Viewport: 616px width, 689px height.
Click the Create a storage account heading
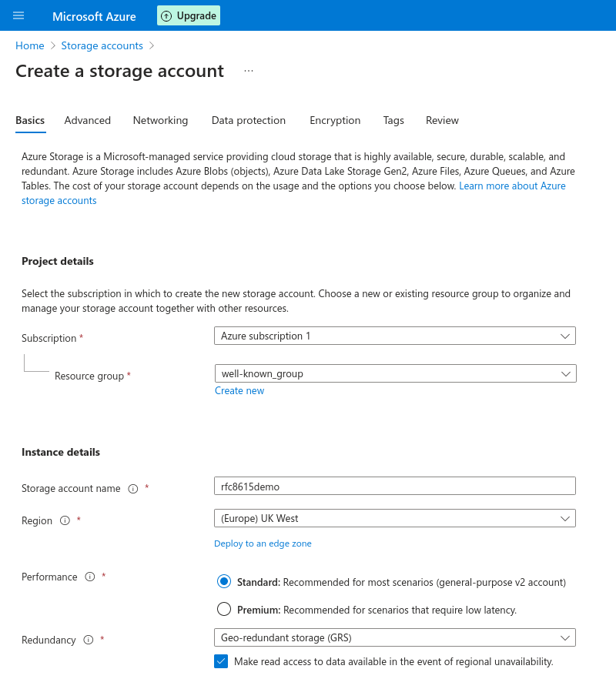point(120,71)
